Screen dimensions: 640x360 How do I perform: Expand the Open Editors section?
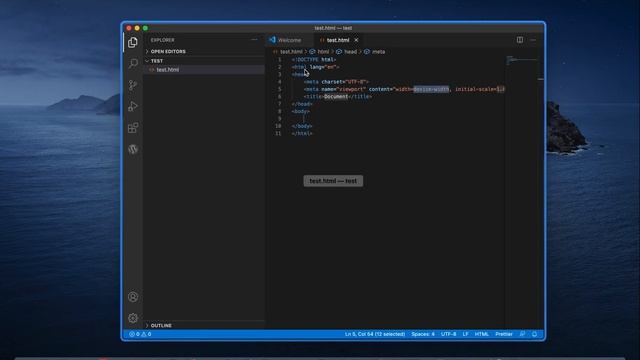(x=204, y=51)
